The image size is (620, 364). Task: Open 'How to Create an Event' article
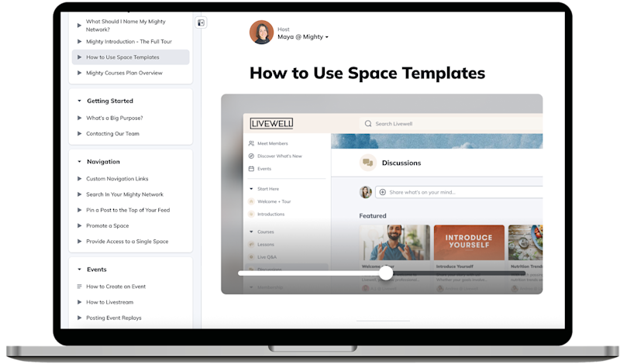[115, 287]
